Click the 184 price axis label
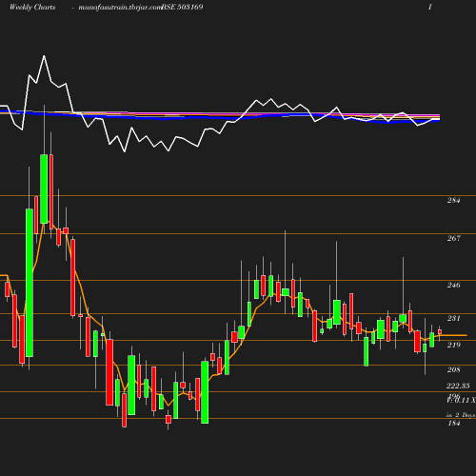476x476 pixels. click(453, 423)
